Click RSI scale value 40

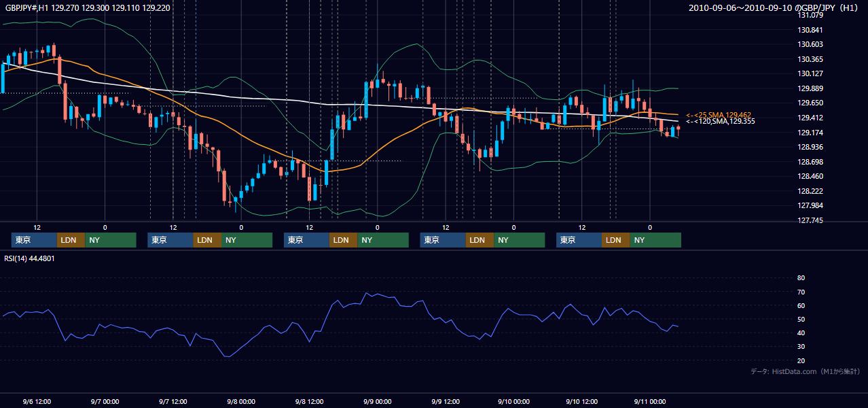pyautogui.click(x=801, y=333)
